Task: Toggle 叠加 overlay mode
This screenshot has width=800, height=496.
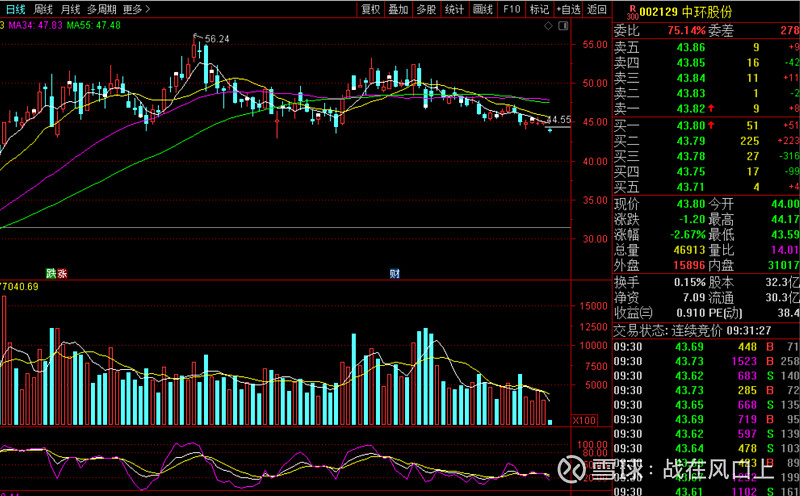Action: (398, 9)
